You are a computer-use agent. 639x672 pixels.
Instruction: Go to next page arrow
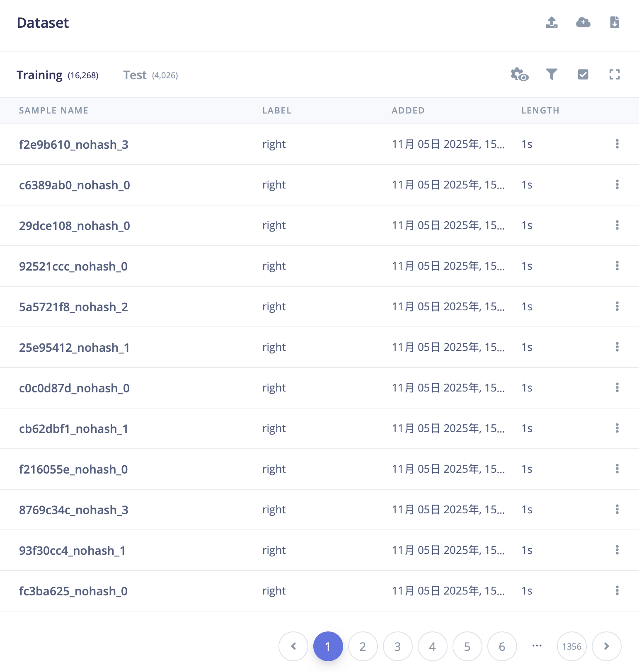click(x=606, y=646)
